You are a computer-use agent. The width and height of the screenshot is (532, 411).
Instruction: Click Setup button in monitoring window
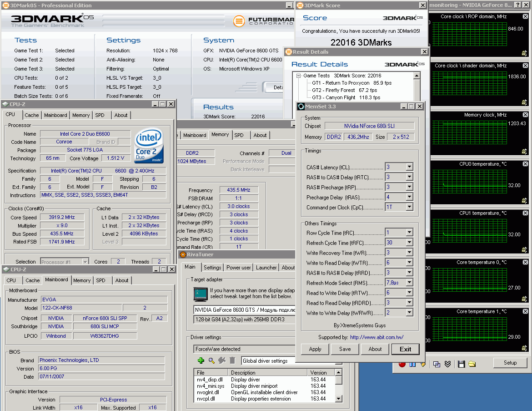coord(510,363)
